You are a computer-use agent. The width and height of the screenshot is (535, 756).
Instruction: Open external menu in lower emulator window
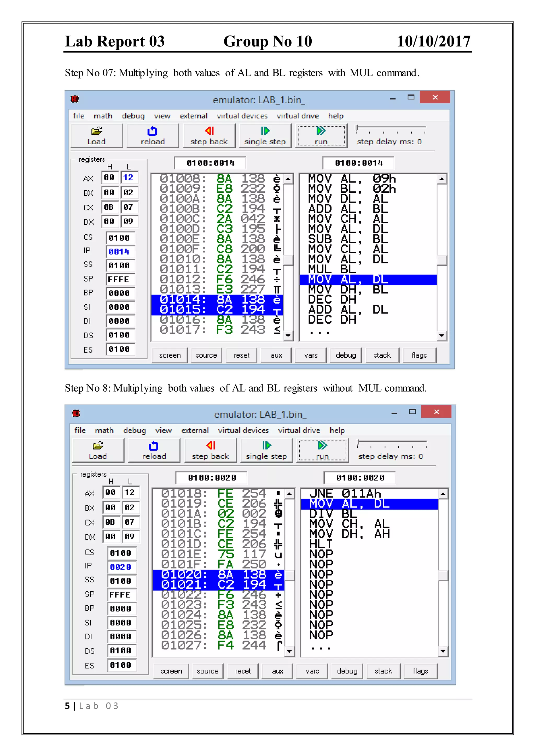point(195,430)
